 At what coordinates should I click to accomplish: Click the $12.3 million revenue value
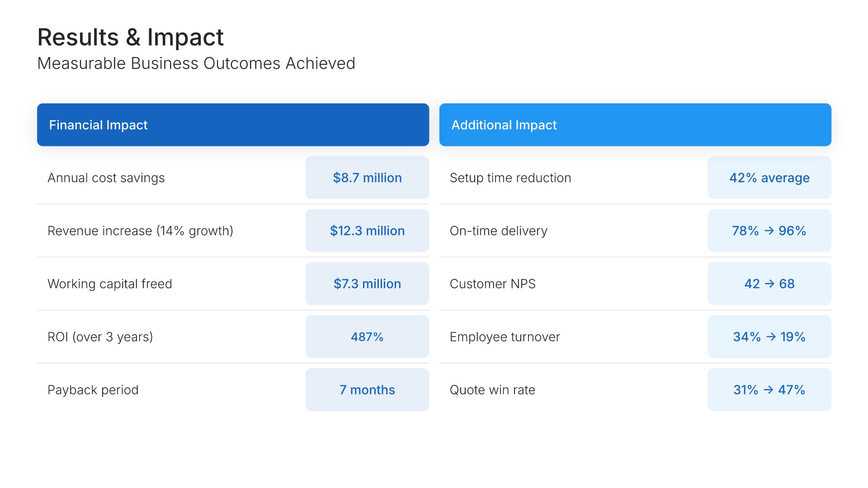coord(367,231)
